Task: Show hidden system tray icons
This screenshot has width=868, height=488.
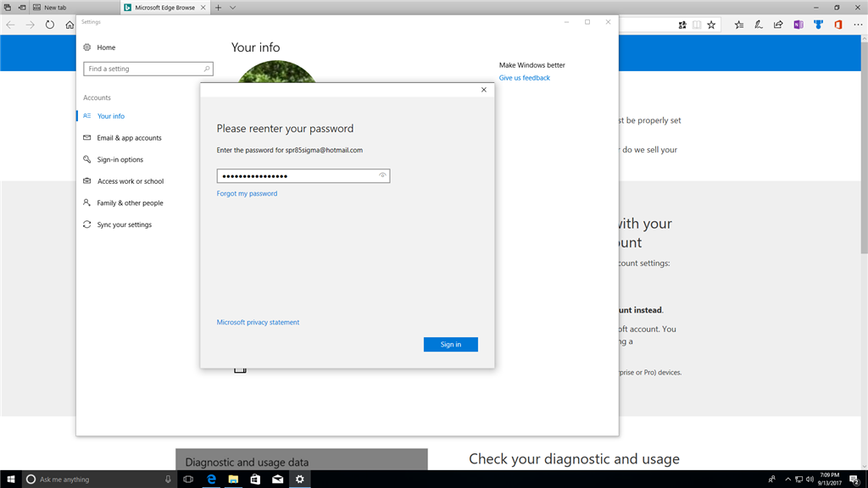Action: [x=787, y=480]
